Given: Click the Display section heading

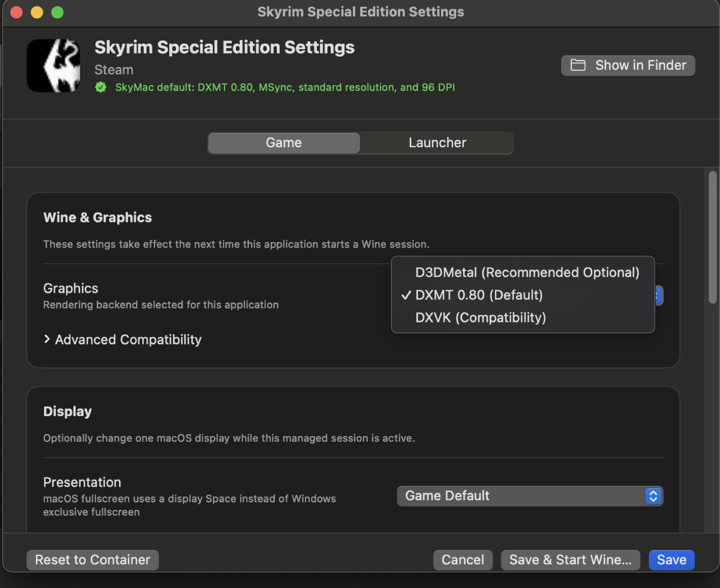Looking at the screenshot, I should (67, 412).
